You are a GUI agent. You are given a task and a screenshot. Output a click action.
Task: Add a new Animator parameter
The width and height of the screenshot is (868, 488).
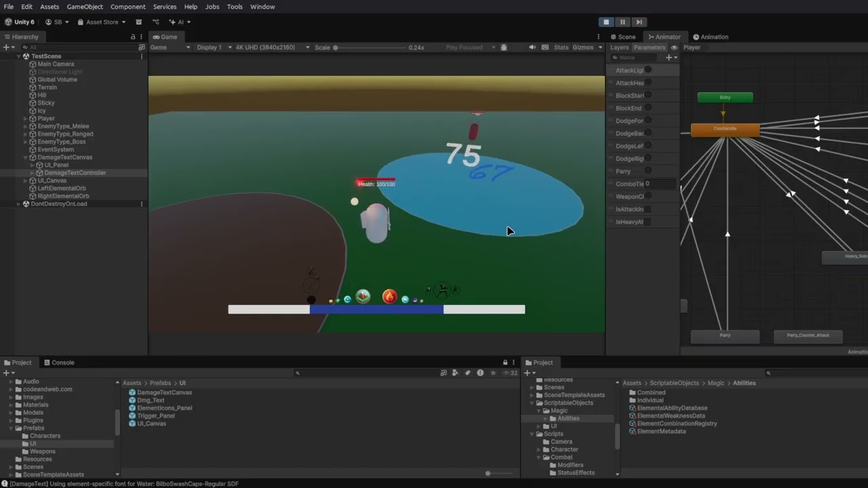point(671,58)
